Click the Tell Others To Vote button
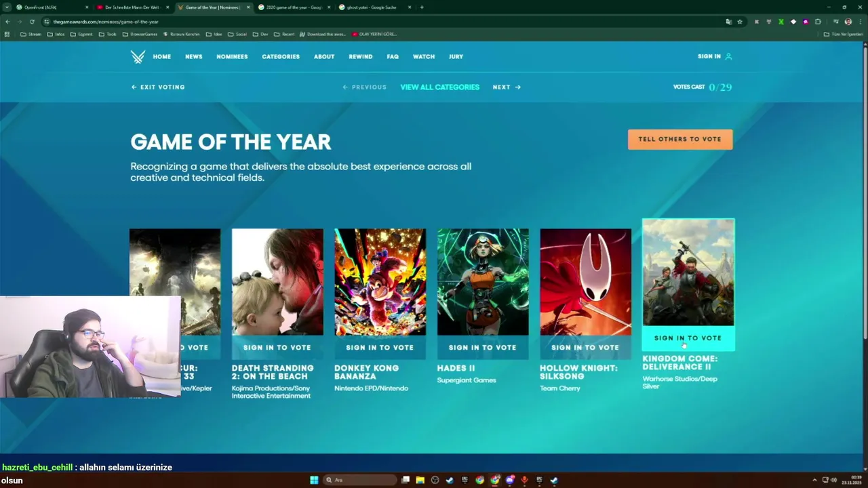 (680, 139)
